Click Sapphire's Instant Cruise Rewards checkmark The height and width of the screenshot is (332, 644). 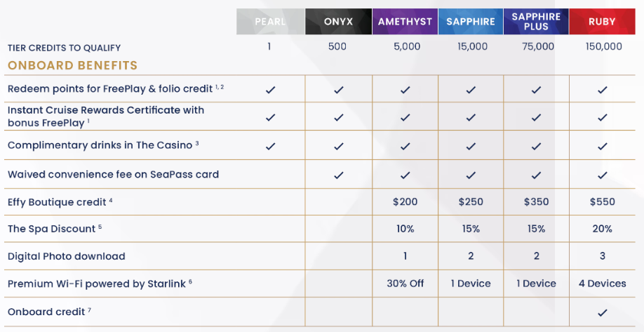[471, 117]
